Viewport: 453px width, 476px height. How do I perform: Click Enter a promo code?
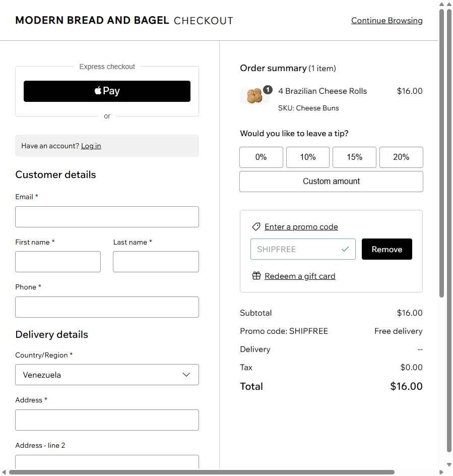click(301, 226)
